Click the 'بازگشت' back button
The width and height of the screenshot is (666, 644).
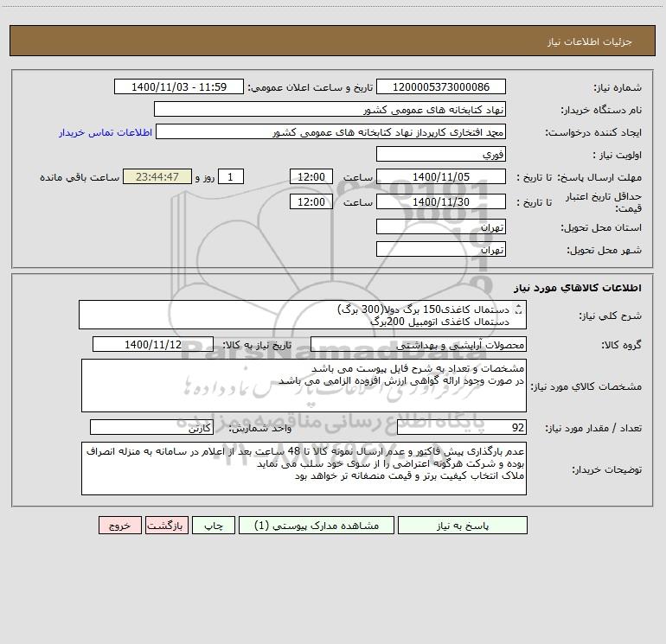pyautogui.click(x=166, y=526)
